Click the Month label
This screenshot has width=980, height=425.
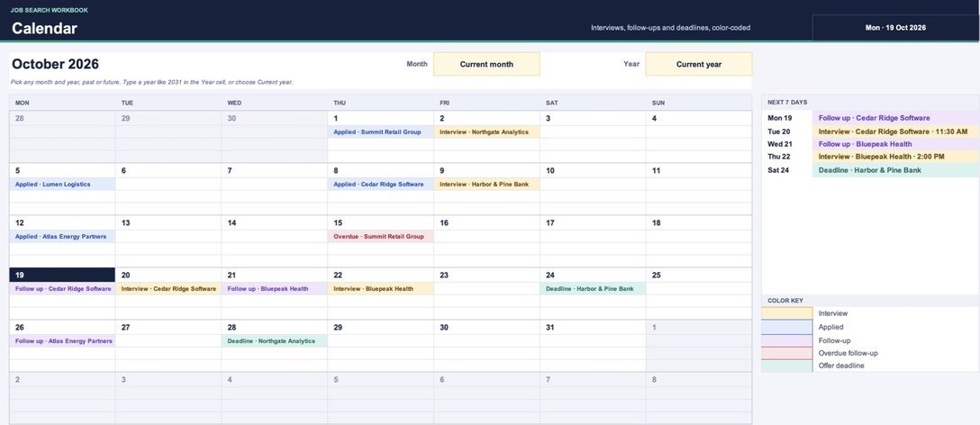click(x=417, y=64)
